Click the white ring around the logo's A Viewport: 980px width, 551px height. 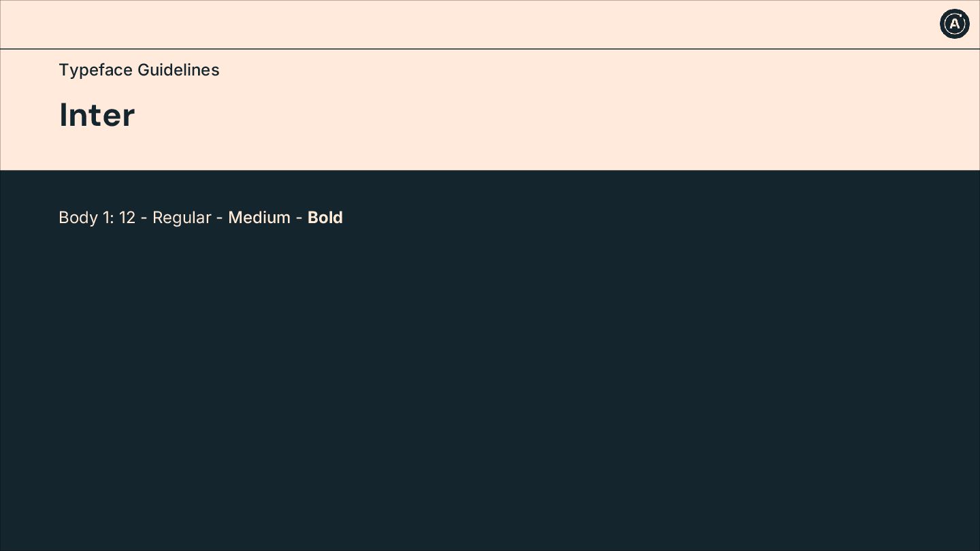pyautogui.click(x=944, y=24)
